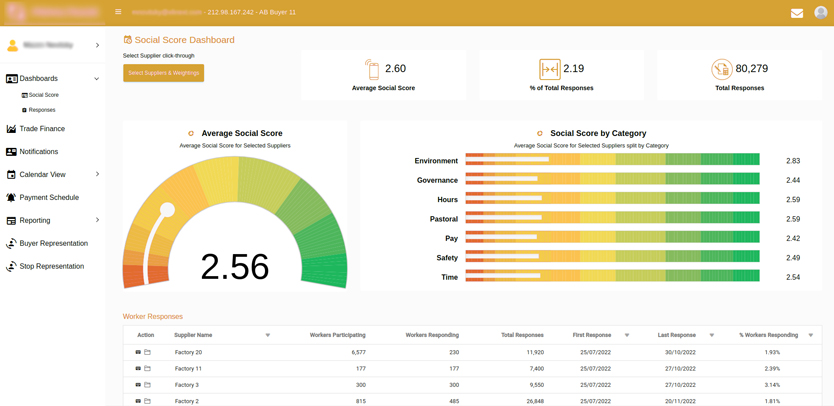
Task: Open % Workers Responding filter dropdown
Action: coord(811,335)
